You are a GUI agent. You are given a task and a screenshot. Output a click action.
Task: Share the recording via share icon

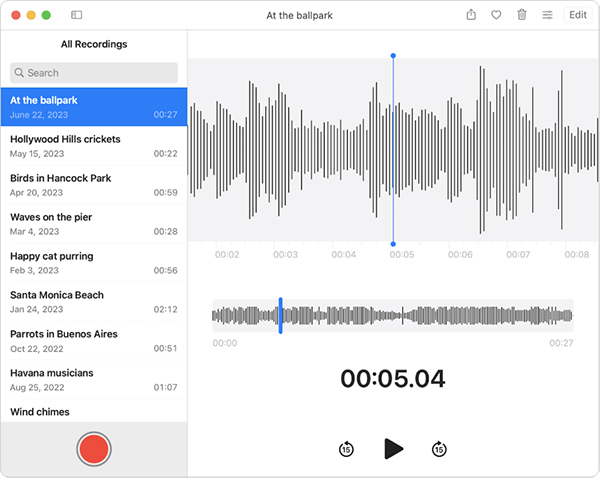[471, 15]
